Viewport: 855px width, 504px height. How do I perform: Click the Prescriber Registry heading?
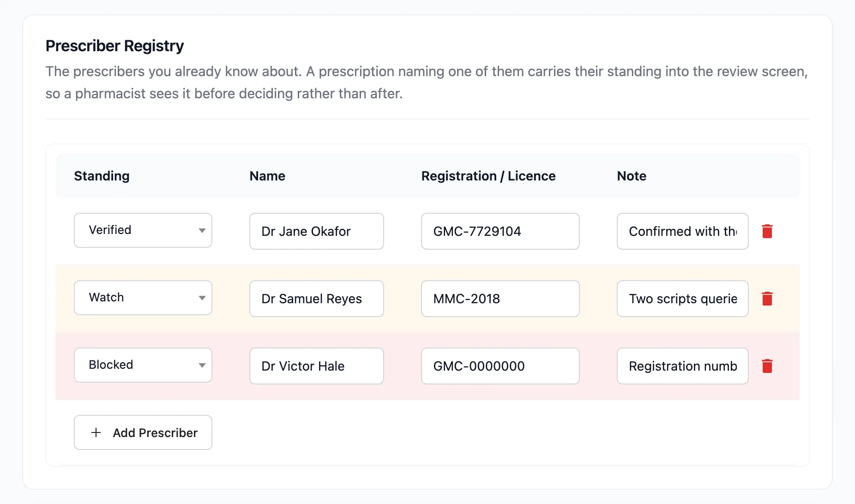(x=114, y=46)
